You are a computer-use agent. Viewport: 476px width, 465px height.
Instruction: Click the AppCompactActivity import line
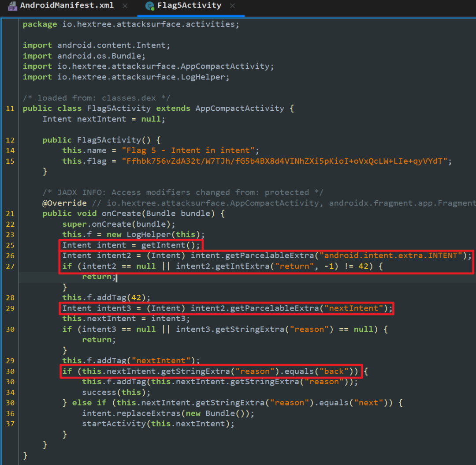(x=148, y=66)
